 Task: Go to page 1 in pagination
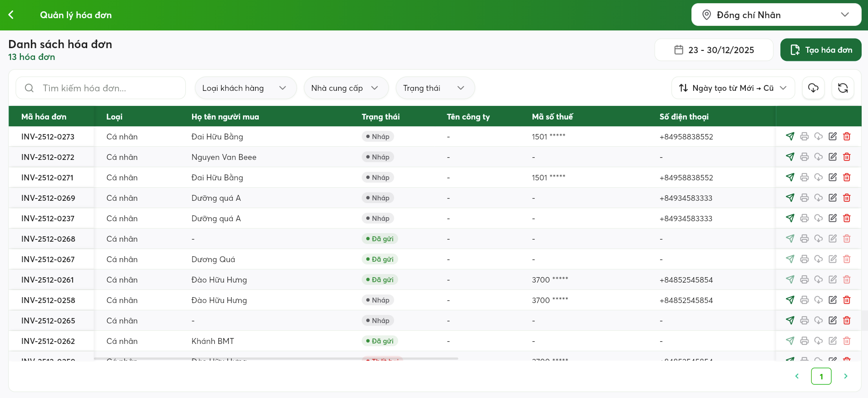click(x=821, y=376)
